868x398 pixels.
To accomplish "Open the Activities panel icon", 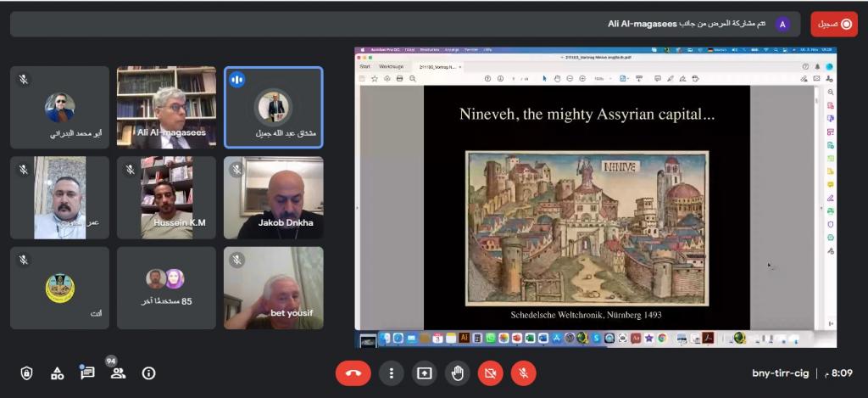I will [x=57, y=373].
